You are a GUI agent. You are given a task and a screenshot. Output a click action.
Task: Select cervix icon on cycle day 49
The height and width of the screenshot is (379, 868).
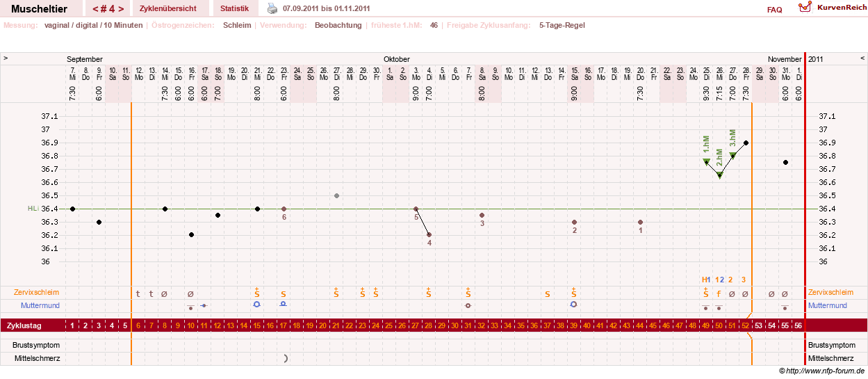coord(706,307)
